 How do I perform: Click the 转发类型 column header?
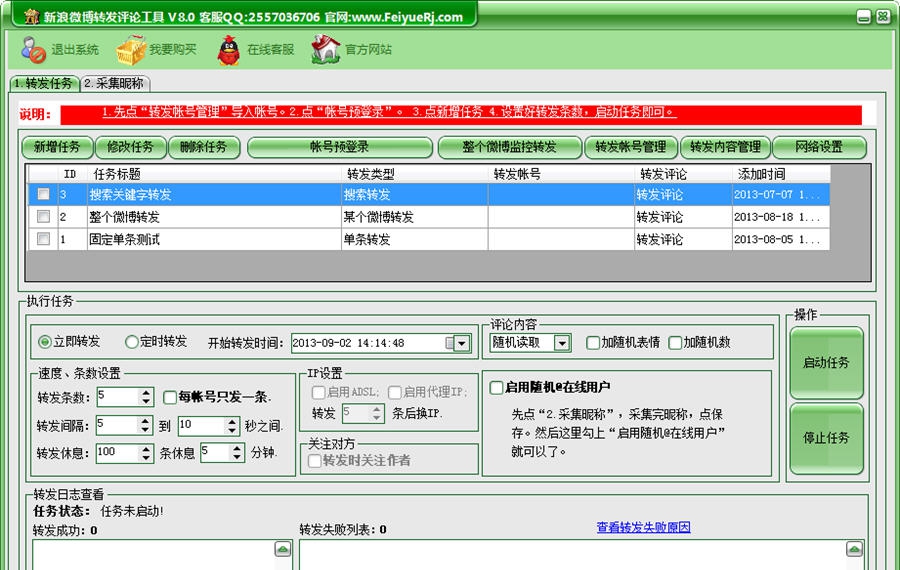[415, 174]
